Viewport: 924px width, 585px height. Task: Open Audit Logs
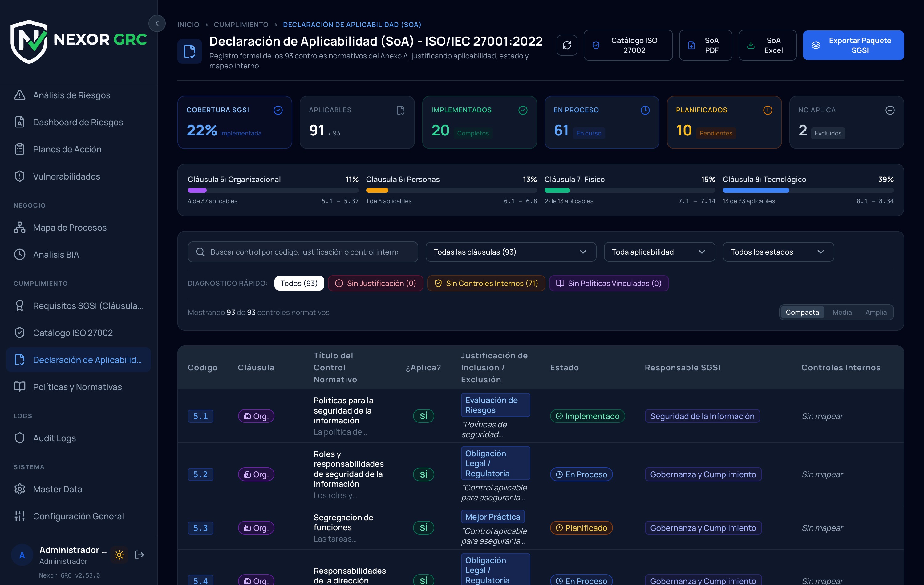pyautogui.click(x=79, y=438)
